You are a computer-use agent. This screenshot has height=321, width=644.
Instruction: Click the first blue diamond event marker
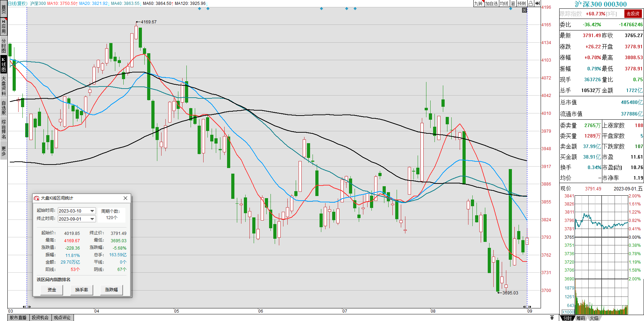pos(200,8)
